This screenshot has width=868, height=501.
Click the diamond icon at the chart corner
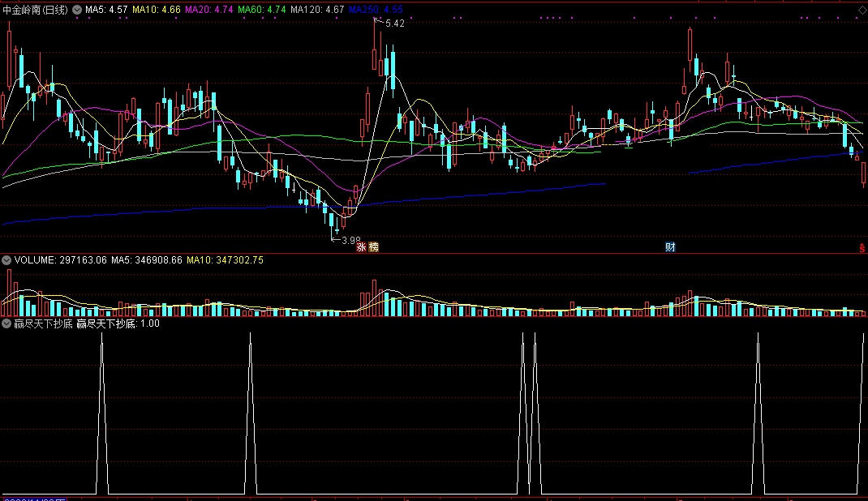coord(862,10)
